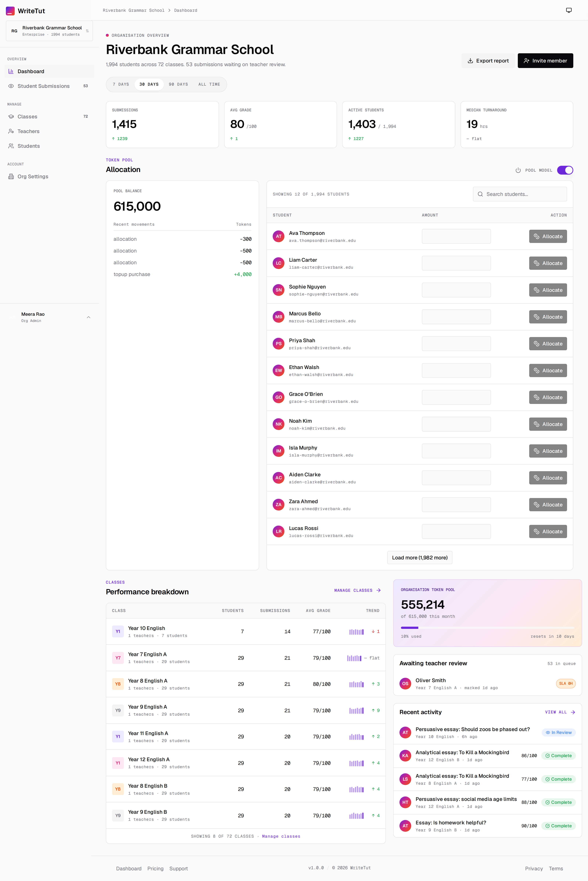Open the Support footer link
The height and width of the screenshot is (881, 588).
178,869
